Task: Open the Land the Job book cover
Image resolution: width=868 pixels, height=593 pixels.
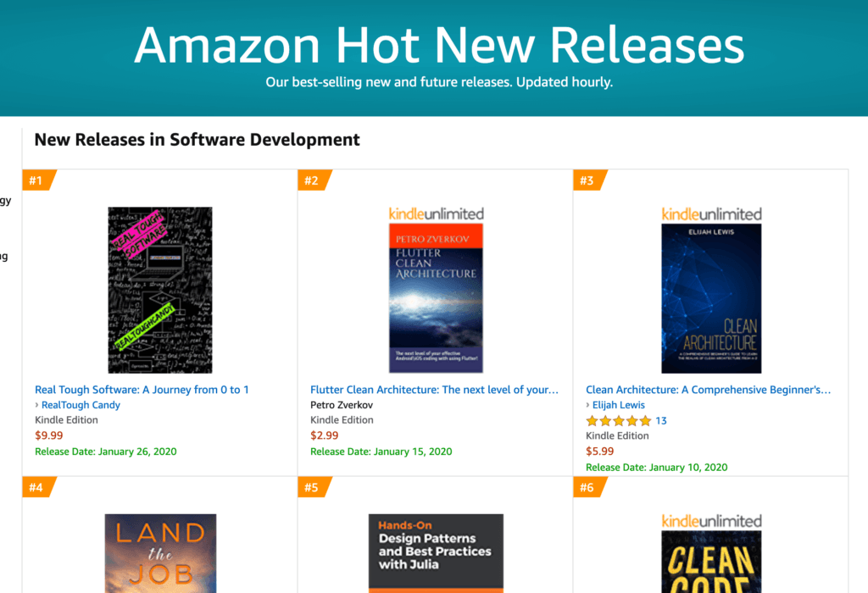Action: [x=160, y=553]
